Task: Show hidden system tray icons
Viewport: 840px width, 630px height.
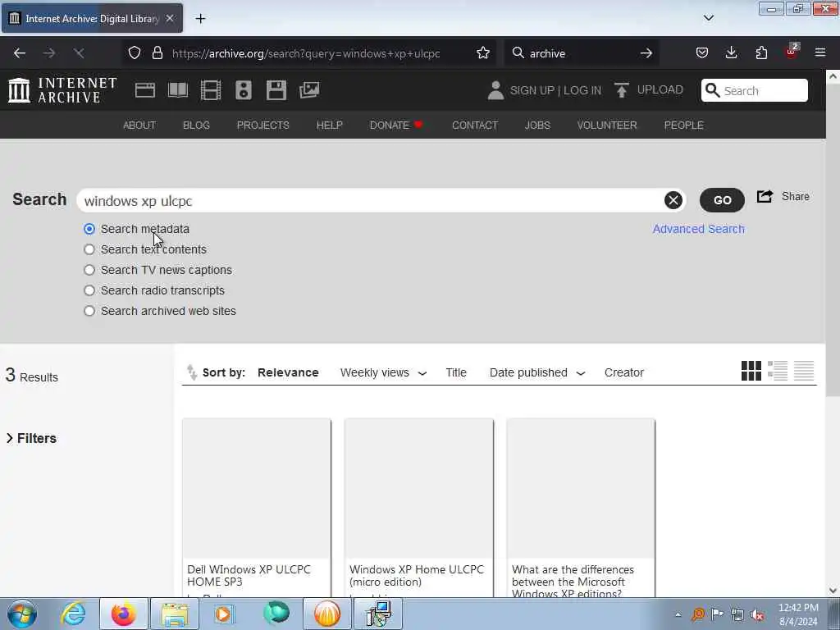Action: pos(678,614)
